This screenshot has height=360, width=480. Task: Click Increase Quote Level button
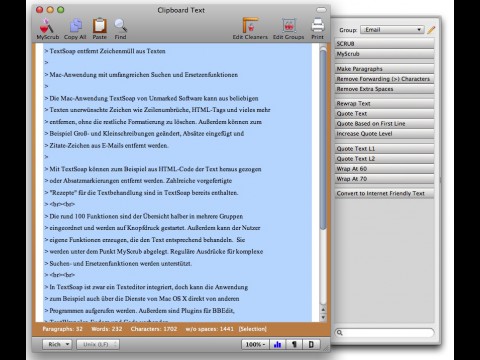click(384, 134)
